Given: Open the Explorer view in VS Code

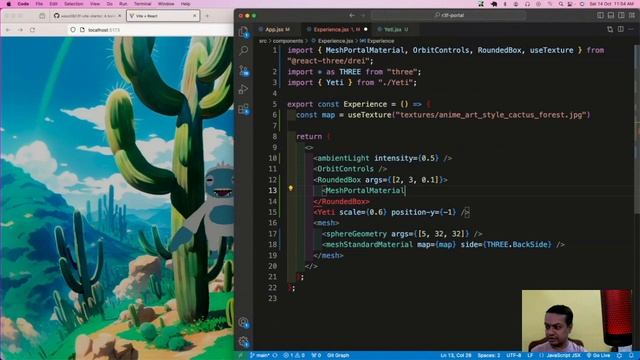Looking at the screenshot, I should tap(244, 32).
